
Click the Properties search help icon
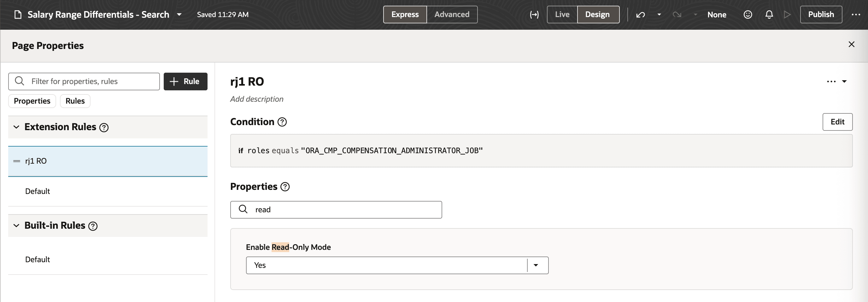(285, 187)
